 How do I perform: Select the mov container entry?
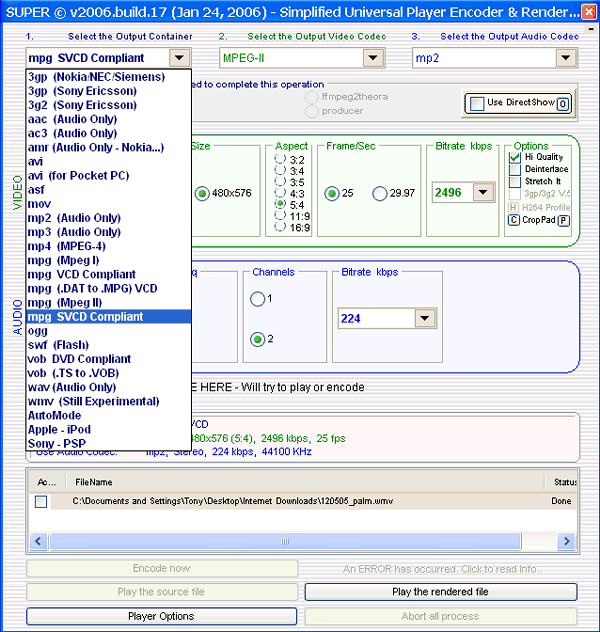point(108,204)
